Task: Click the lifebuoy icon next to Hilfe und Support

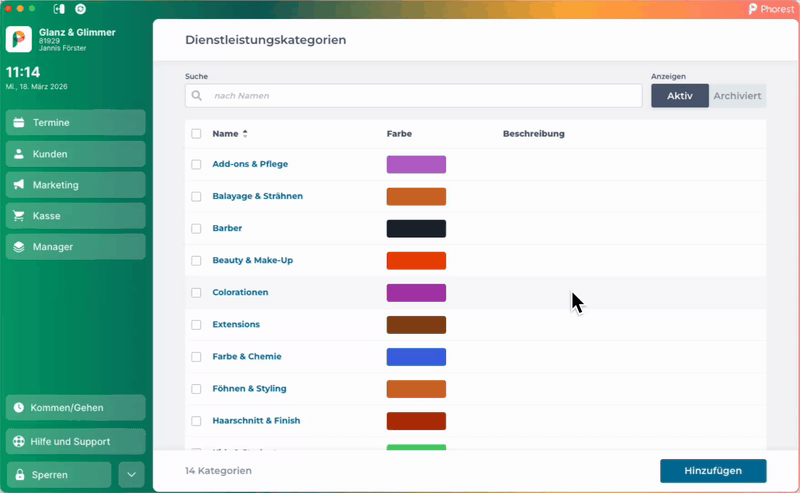Action: click(19, 441)
